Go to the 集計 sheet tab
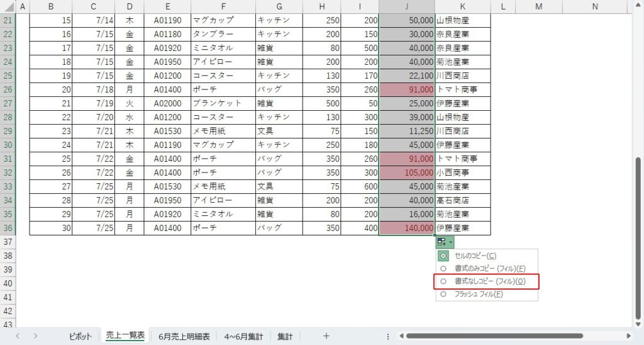Viewport: 644px width, 345px height. 285,336
